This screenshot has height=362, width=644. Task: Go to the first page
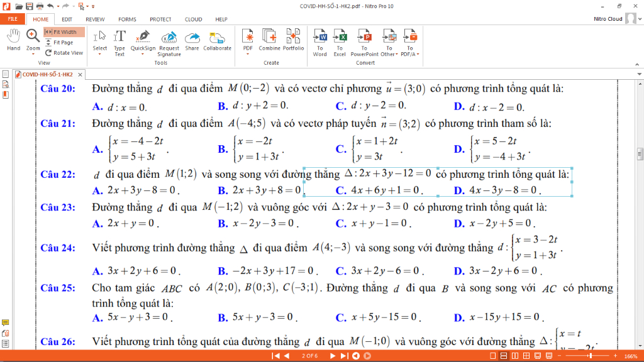(276, 356)
